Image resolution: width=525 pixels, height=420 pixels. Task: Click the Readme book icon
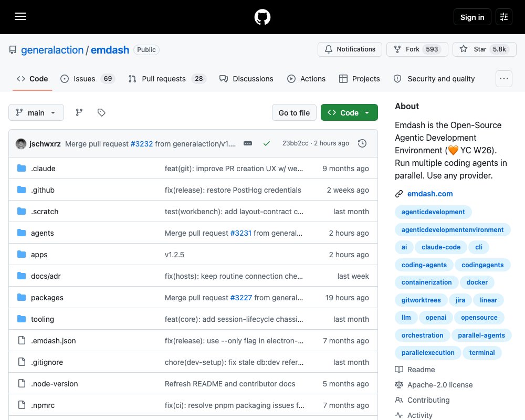[399, 370]
